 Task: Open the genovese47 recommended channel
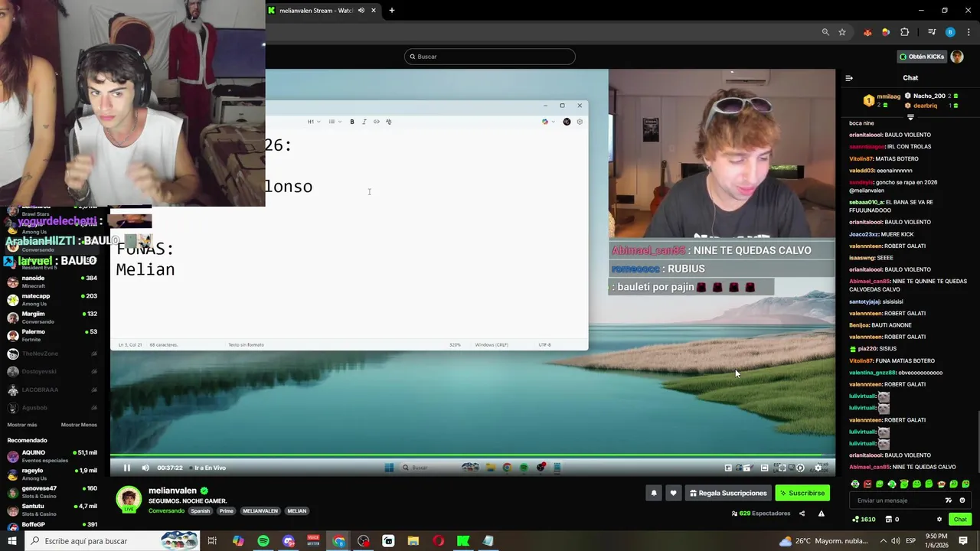[x=52, y=491]
